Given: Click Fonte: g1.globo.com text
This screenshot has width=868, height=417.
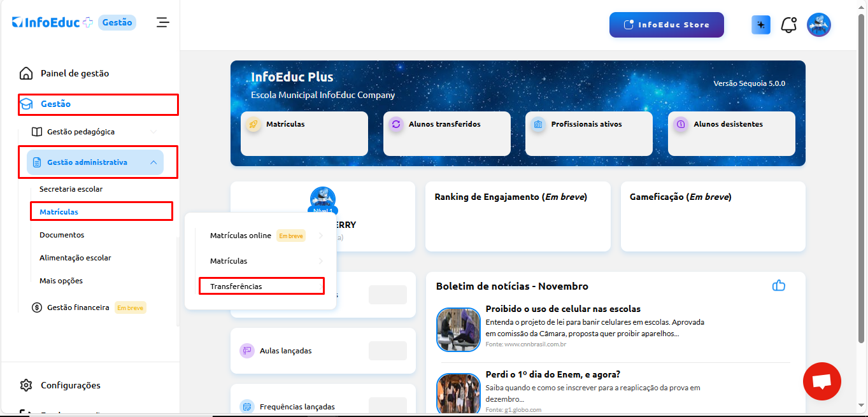Looking at the screenshot, I should [513, 410].
